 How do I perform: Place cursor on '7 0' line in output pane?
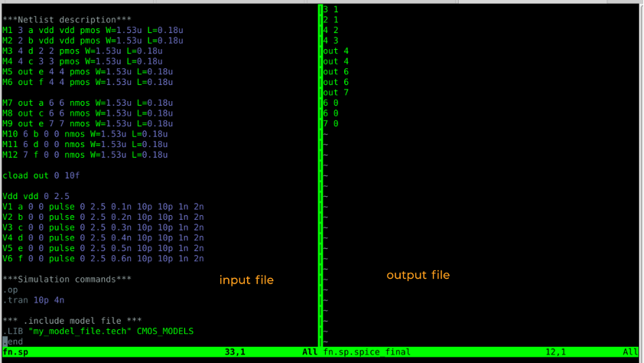pyautogui.click(x=330, y=124)
